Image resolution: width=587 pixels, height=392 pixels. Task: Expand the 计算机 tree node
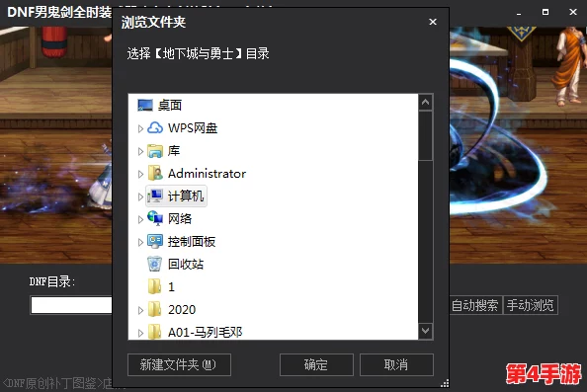pos(140,196)
